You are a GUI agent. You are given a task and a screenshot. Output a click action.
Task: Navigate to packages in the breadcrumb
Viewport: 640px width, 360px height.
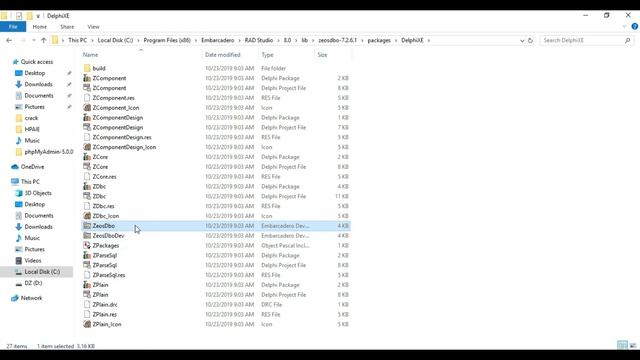379,40
